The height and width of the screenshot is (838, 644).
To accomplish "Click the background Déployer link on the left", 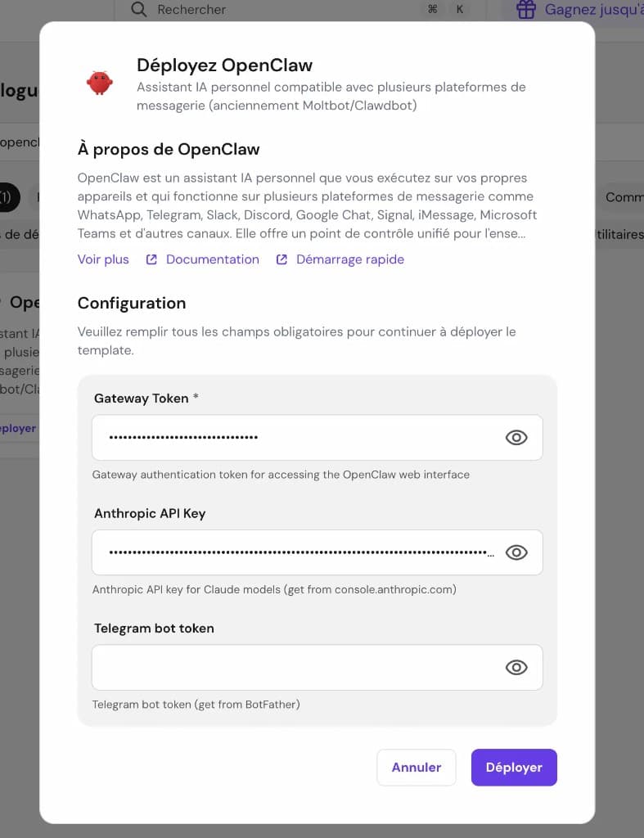I will 18,427.
